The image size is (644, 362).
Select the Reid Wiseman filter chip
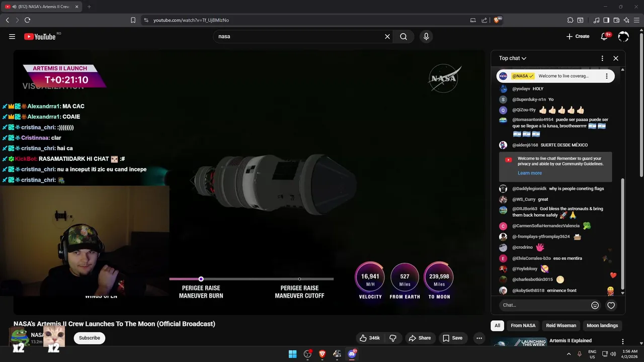tap(561, 325)
